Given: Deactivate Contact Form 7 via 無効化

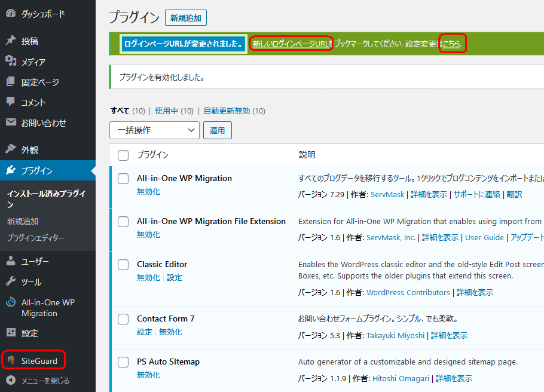Looking at the screenshot, I should 170,332.
